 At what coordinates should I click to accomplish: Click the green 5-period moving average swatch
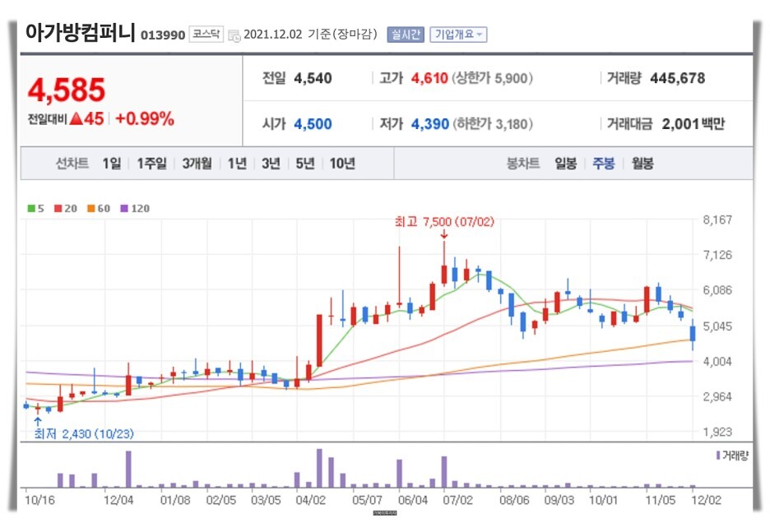(31, 209)
